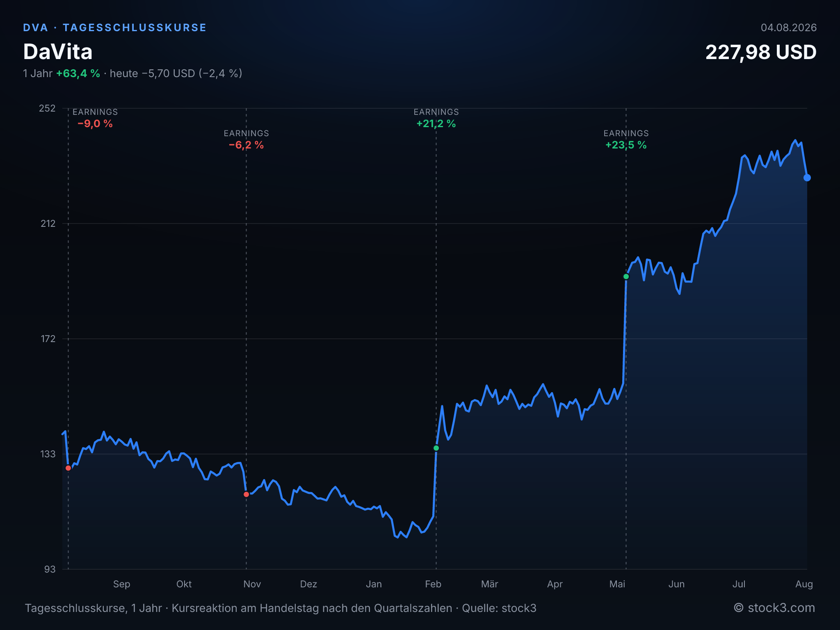This screenshot has width=840, height=630.
Task: Click the date 04.08.2026
Action: click(x=789, y=27)
